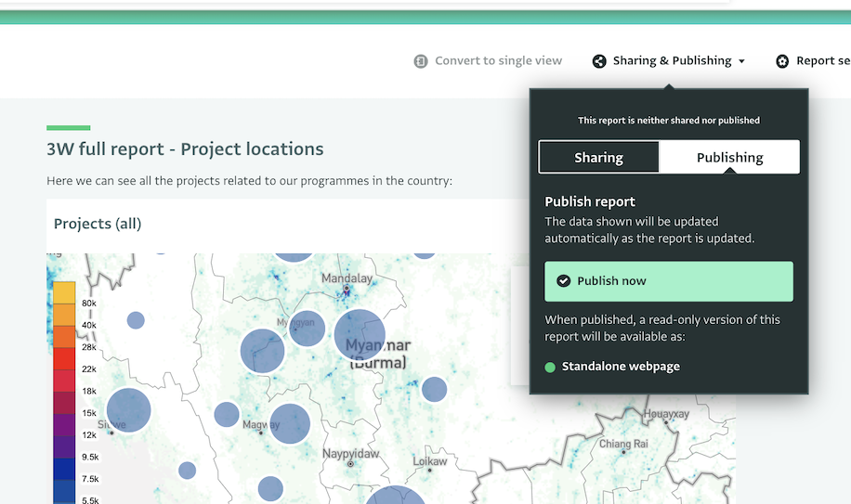
Task: Click the Naypyidaw city label on map
Action: [x=350, y=454]
